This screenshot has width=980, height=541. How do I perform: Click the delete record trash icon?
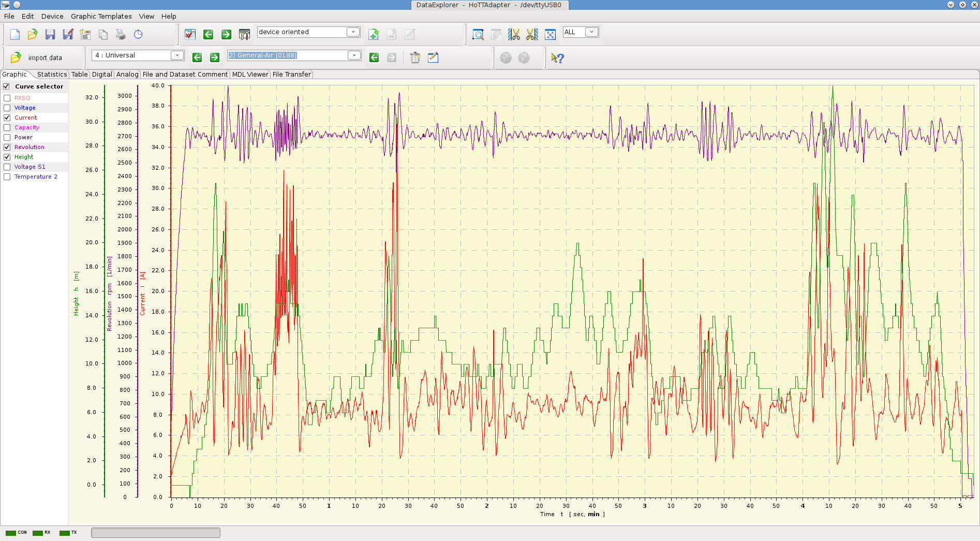click(x=415, y=57)
